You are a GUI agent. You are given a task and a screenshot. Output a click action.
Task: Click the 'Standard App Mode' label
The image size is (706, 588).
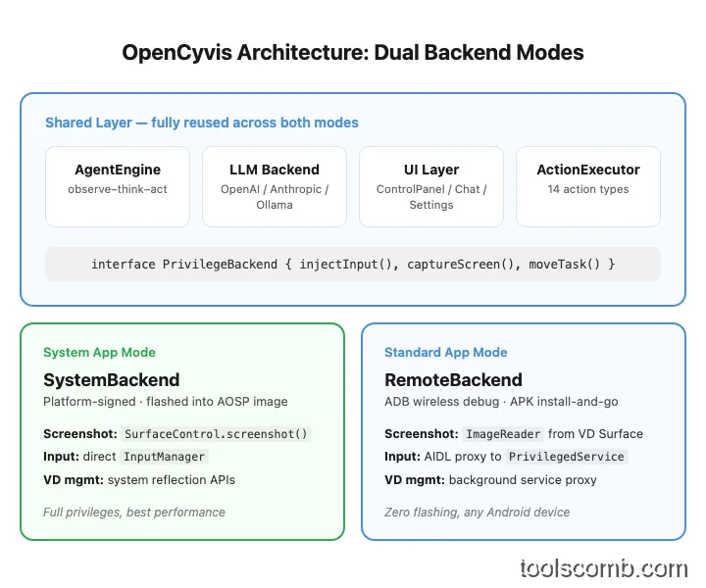[446, 352]
